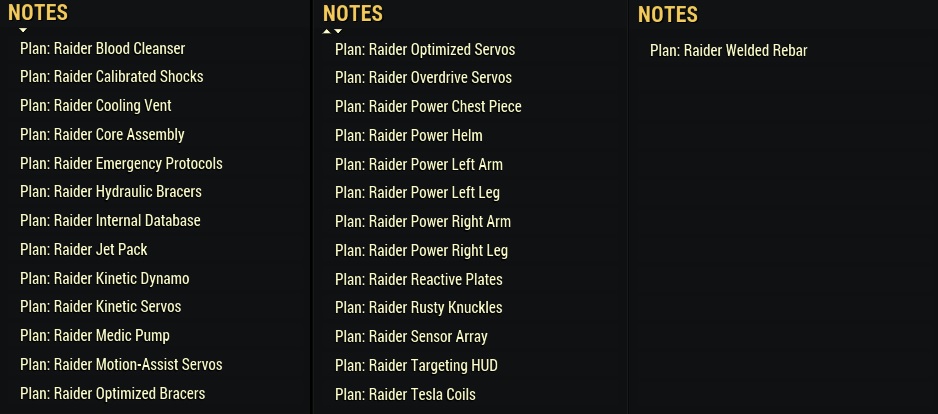Select the first panel's NOTES header
Screen dimensions: 938x414
click(x=38, y=12)
